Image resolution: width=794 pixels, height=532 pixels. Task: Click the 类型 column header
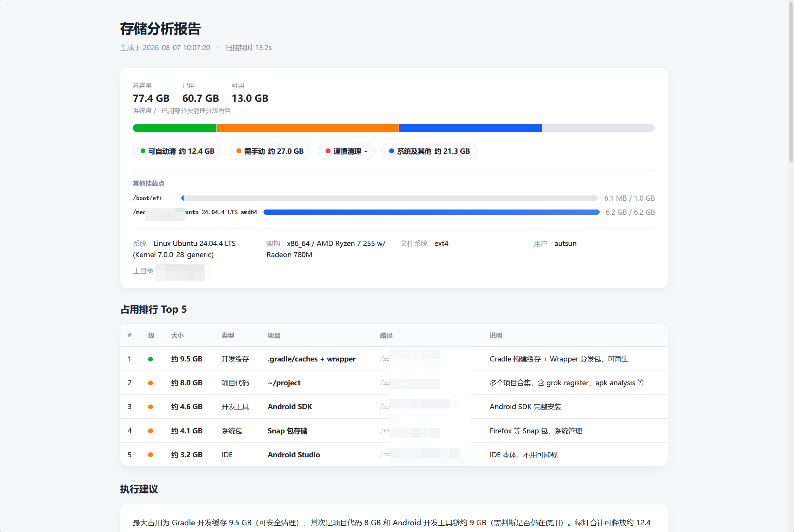pos(228,335)
